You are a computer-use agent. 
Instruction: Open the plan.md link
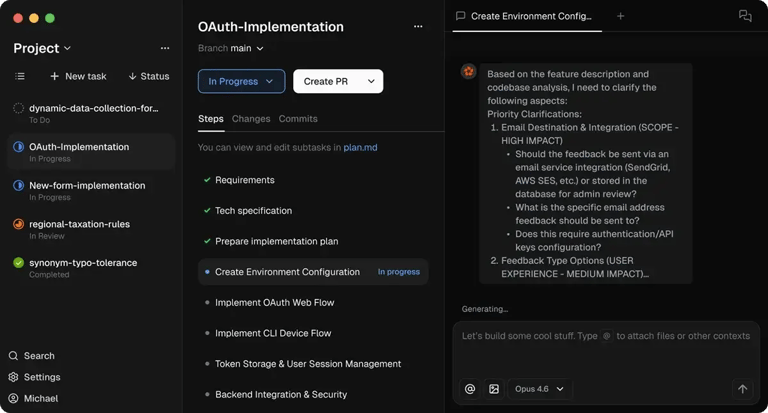point(360,147)
